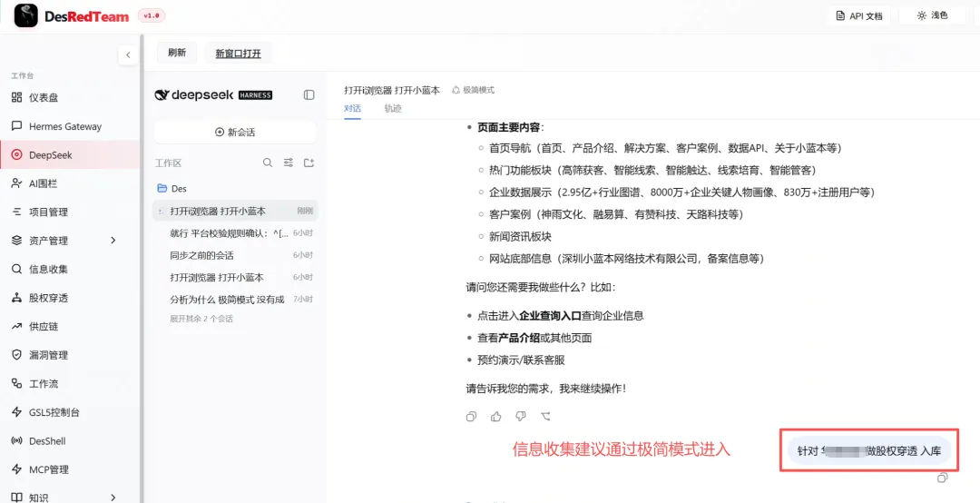980x503 pixels.
Task: Click the deepseek HARNESS logo
Action: (213, 95)
